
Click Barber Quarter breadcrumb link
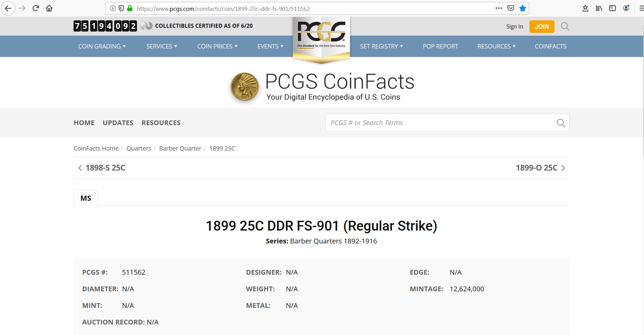(180, 148)
